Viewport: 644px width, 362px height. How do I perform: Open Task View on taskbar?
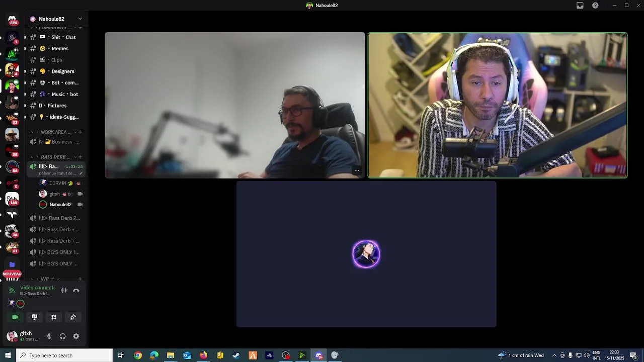pyautogui.click(x=121, y=355)
